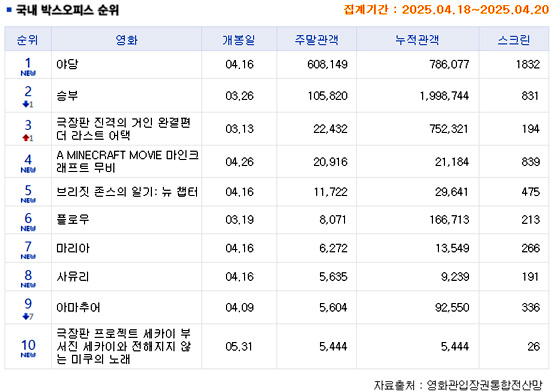Click release date 03.13
Screen dimensions: 550x391
pos(240,129)
